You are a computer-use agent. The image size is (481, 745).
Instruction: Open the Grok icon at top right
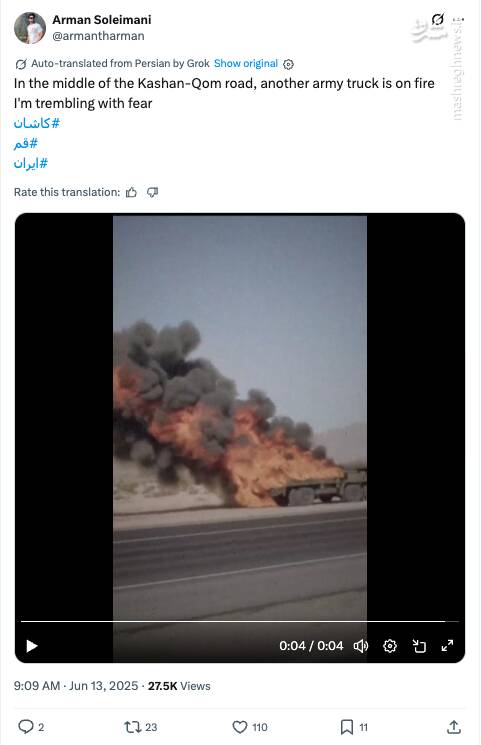pos(437,19)
